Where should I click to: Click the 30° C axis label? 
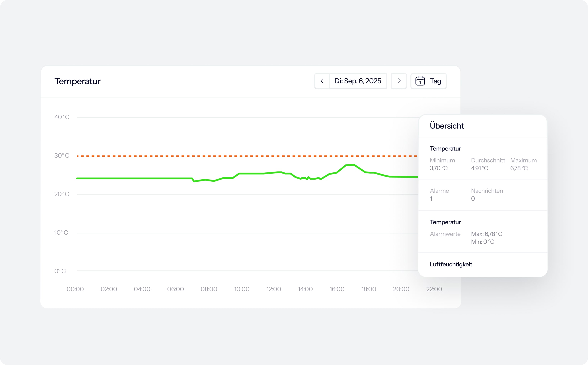coord(62,155)
